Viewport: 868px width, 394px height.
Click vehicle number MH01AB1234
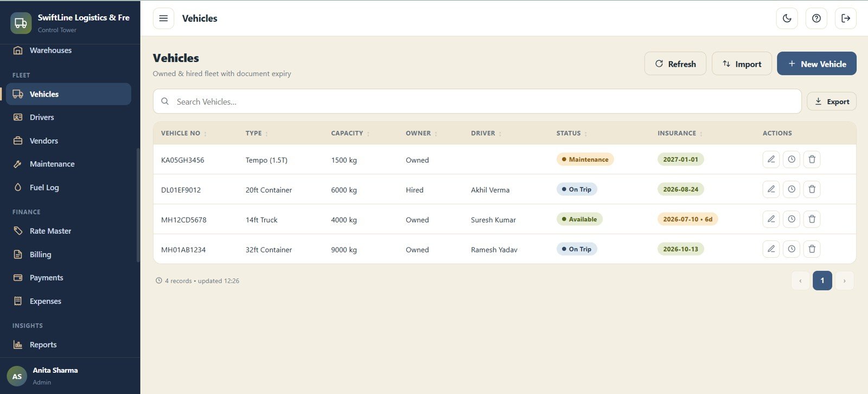(183, 250)
